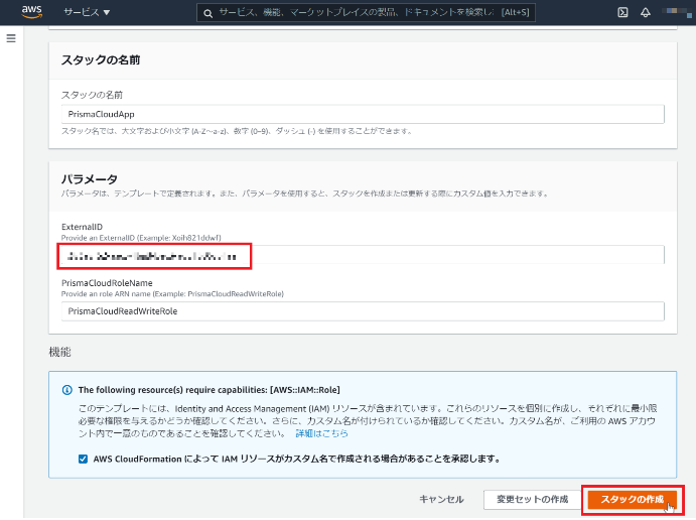Click the PrismaCloudRoleName parameter label
The height and width of the screenshot is (520, 696).
pyautogui.click(x=107, y=283)
